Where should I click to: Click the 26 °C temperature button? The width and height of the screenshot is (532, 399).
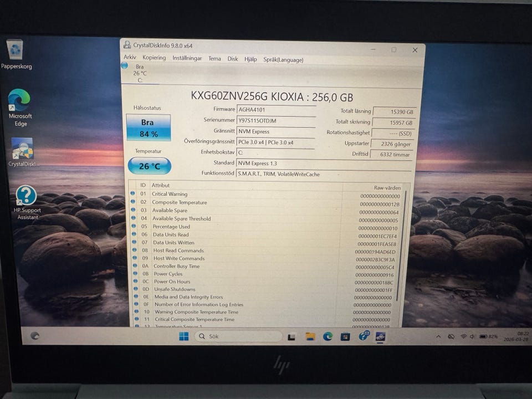click(149, 166)
